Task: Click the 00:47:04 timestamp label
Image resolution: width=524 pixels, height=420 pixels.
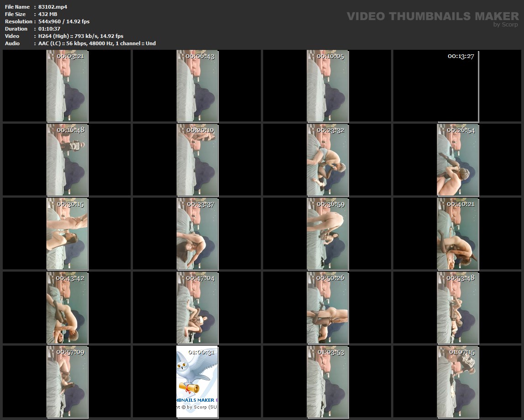Action: click(x=200, y=278)
